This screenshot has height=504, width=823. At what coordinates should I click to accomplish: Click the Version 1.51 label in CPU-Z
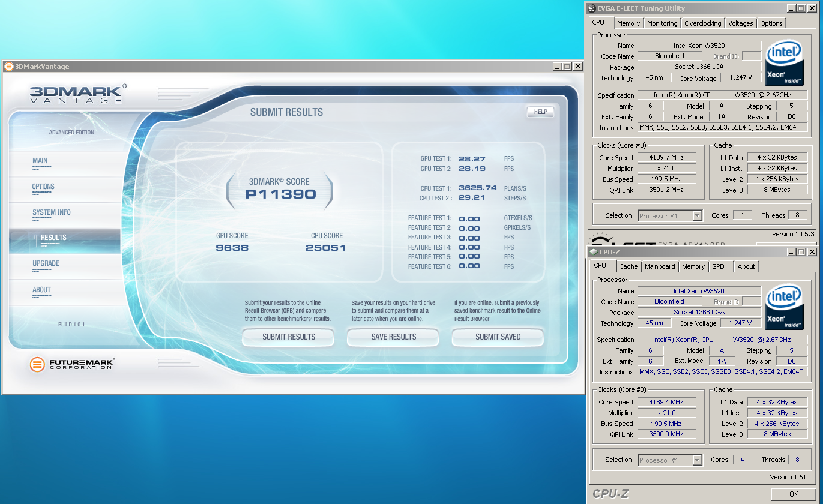point(789,477)
